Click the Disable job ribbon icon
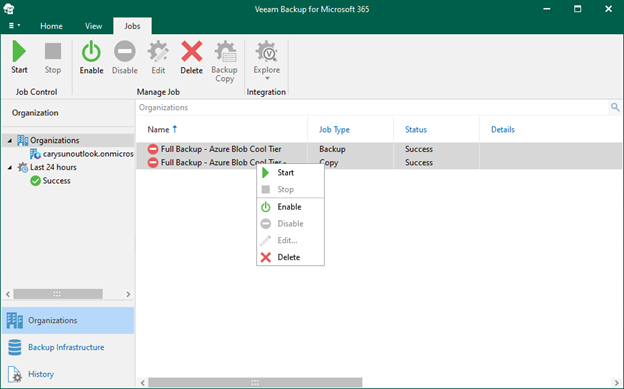Viewport: 624px width, 389px height. point(125,51)
